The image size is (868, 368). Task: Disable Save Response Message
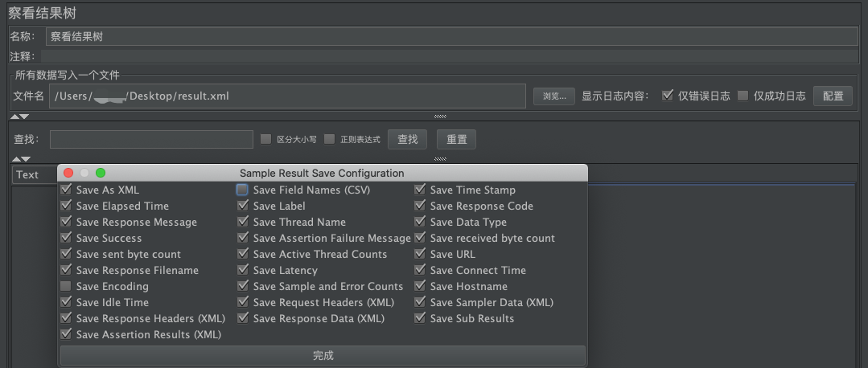[x=66, y=222]
